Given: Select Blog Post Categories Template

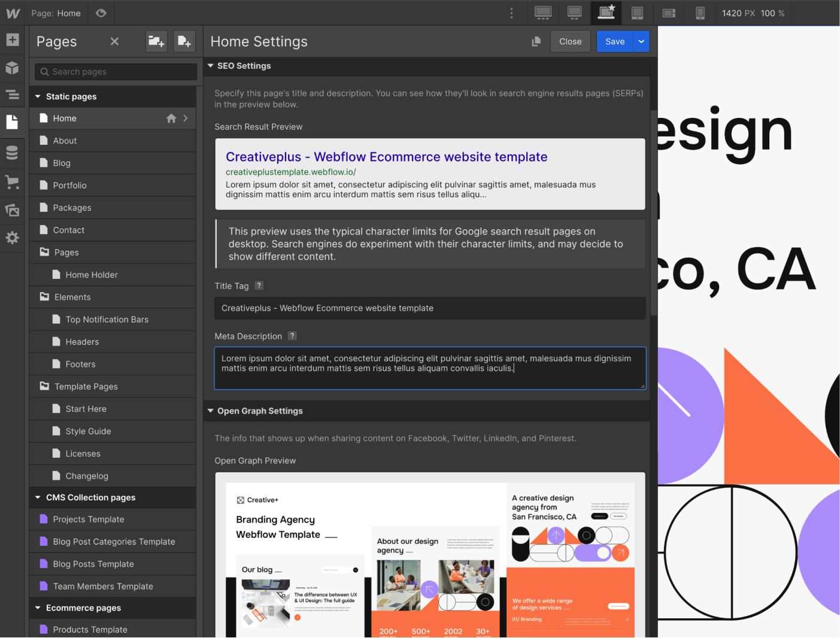Looking at the screenshot, I should tap(113, 542).
